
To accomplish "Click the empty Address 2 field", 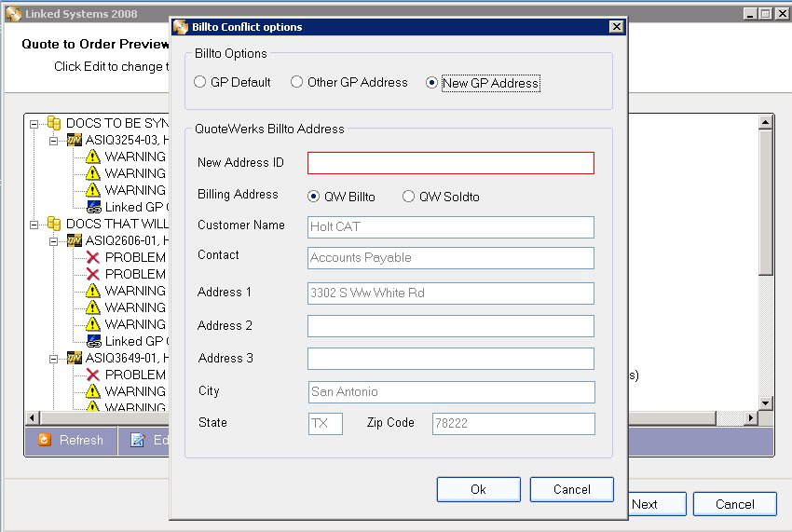I will (451, 326).
